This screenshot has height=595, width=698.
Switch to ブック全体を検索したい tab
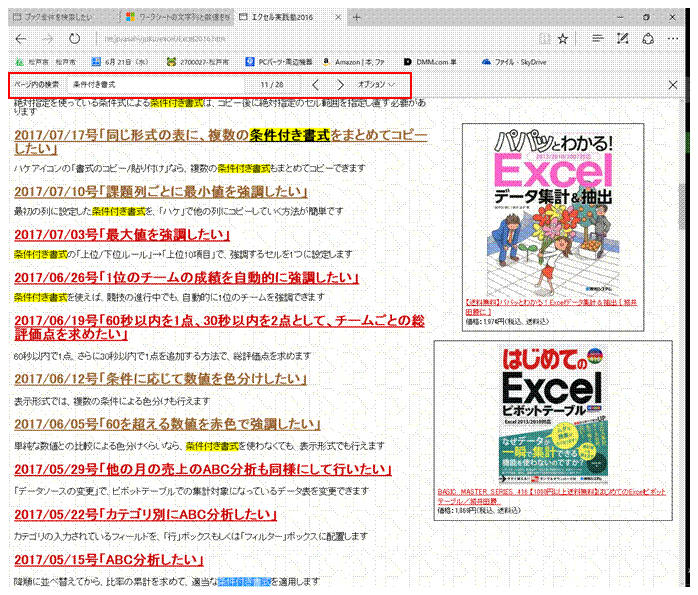(62, 17)
